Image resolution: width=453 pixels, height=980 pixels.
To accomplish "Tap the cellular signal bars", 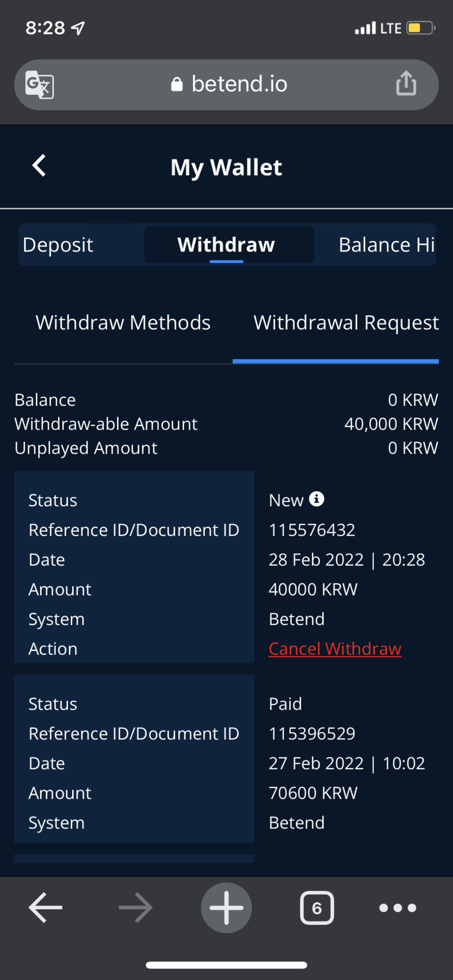I will (x=365, y=28).
